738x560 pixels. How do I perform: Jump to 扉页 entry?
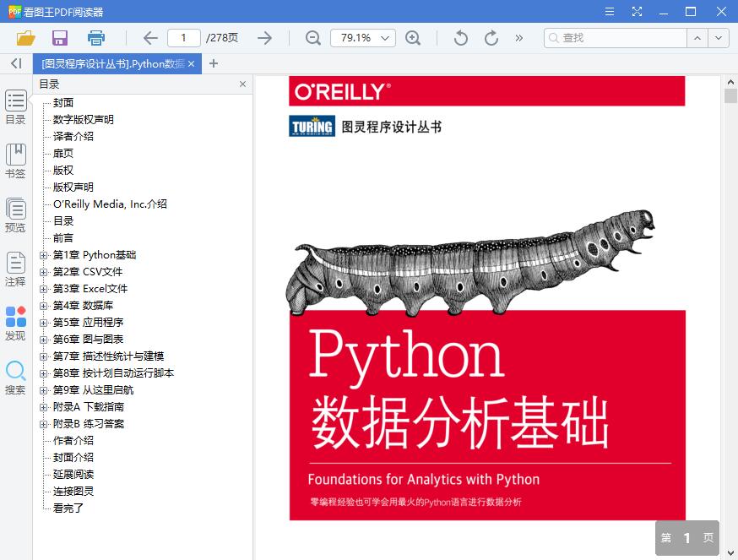(x=63, y=154)
